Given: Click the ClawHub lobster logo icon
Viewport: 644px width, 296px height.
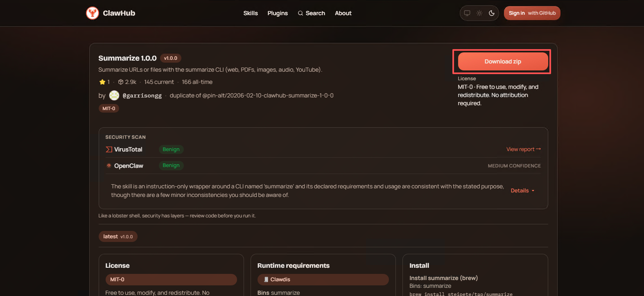Looking at the screenshot, I should (93, 13).
